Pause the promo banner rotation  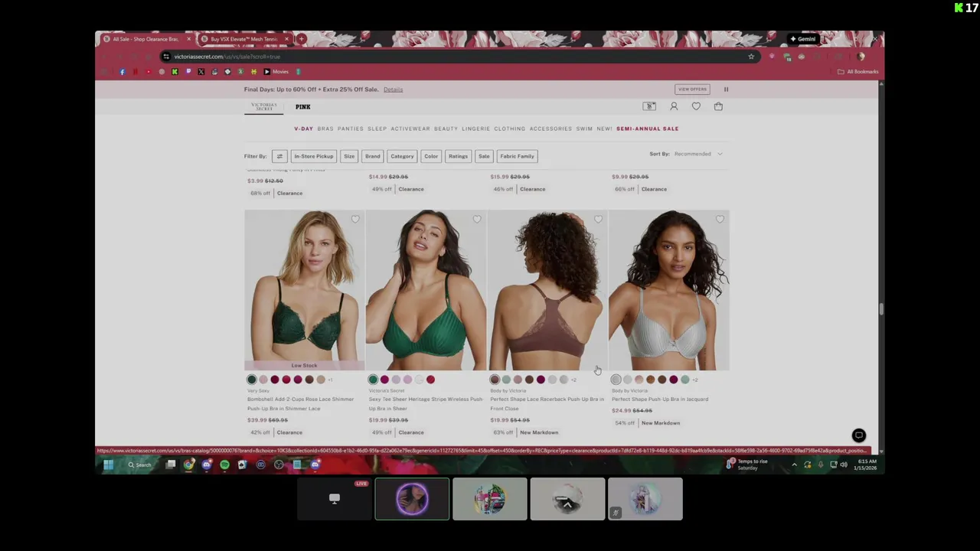(x=726, y=90)
